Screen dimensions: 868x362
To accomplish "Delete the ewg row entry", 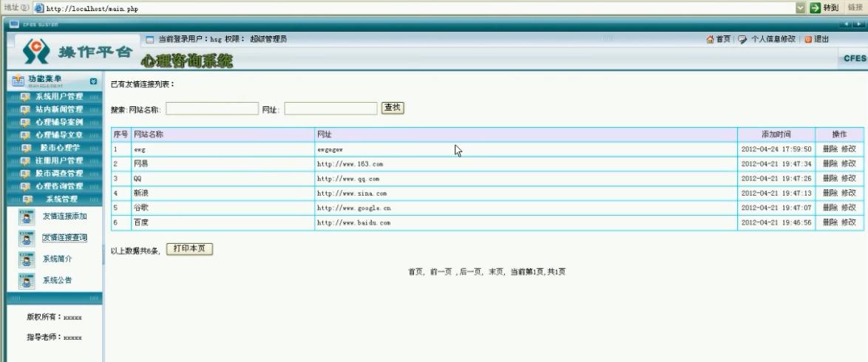I will point(830,149).
